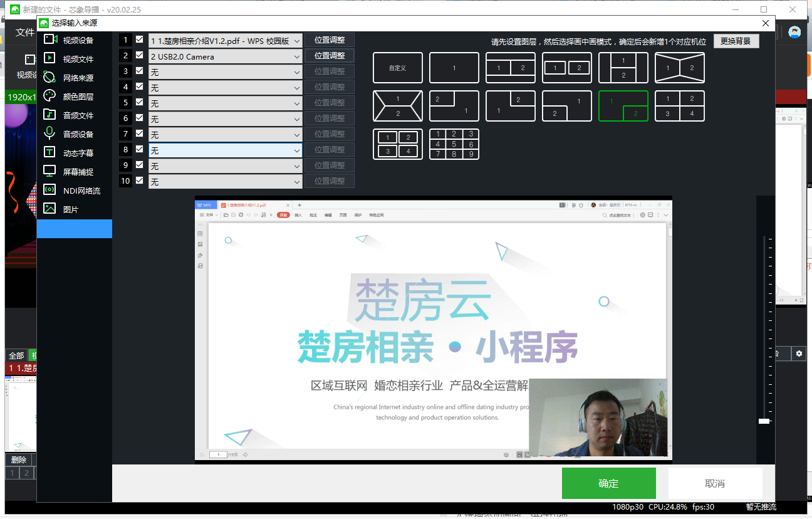Choose the four small centered boxes layout
The height and width of the screenshot is (519, 812).
point(398,144)
